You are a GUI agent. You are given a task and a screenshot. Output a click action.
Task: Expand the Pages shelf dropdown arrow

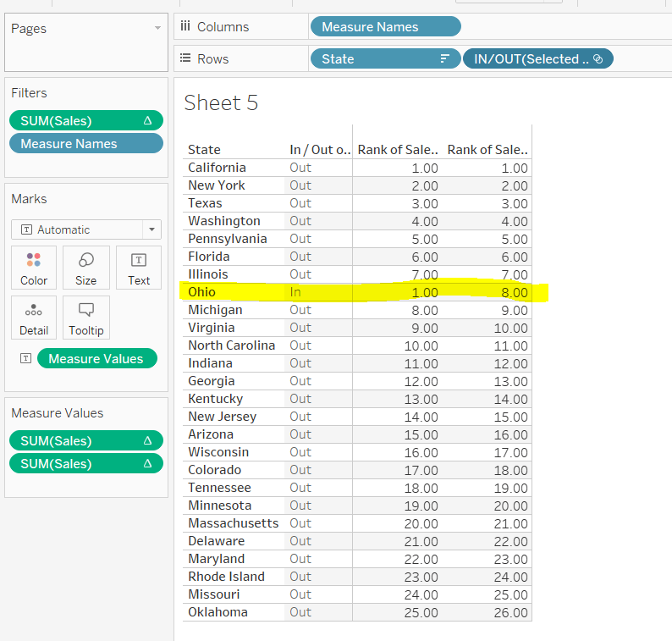pyautogui.click(x=157, y=29)
